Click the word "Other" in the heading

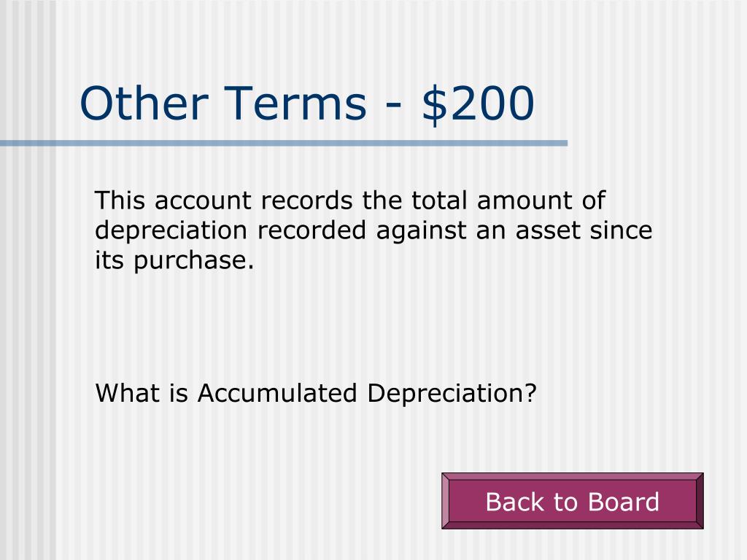144,103
